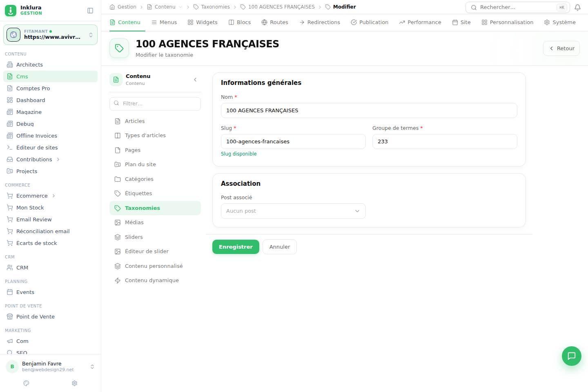Viewport: 588px width, 392px height.
Task: Click the Contenu dynamique lightning icon
Action: coord(118,281)
